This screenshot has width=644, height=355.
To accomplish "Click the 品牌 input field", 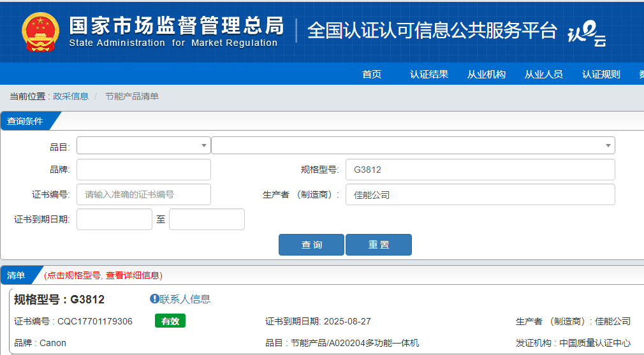I will (143, 170).
